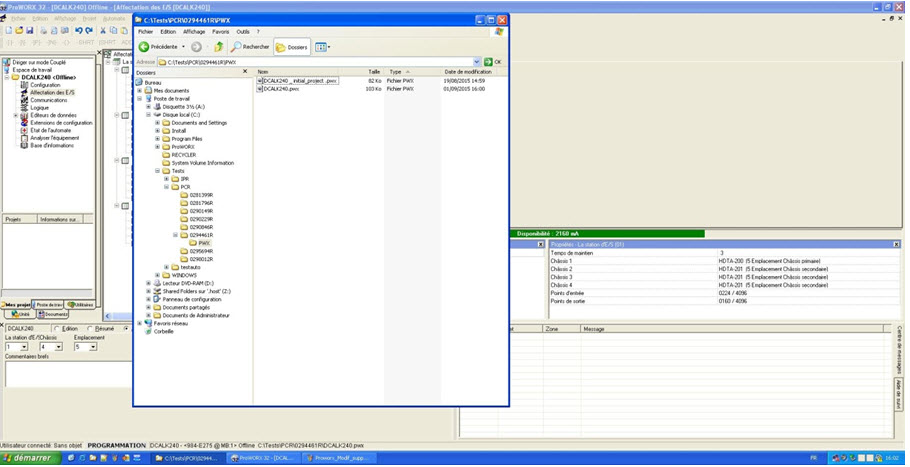The image size is (910, 467).
Task: Open Logique in the project tree
Action: pos(39,108)
